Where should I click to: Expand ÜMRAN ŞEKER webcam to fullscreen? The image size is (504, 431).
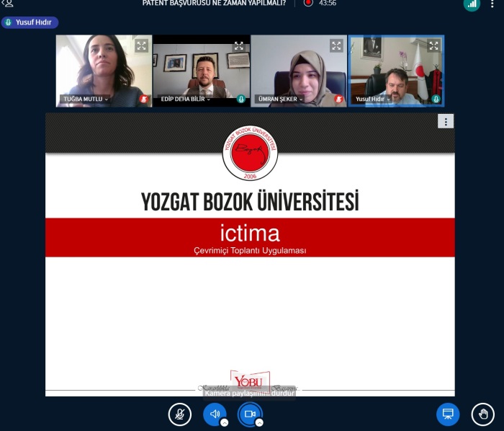(x=336, y=45)
